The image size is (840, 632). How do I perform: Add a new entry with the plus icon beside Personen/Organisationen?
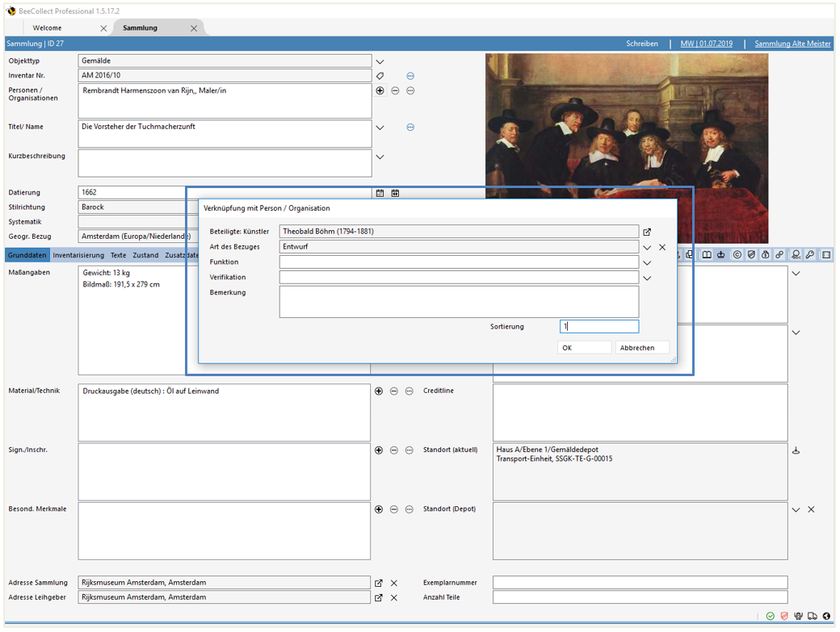click(x=379, y=90)
